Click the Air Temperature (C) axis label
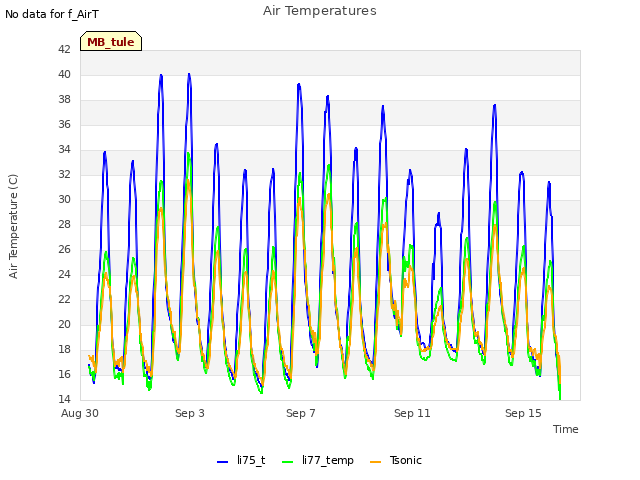The height and width of the screenshot is (480, 640). coord(13,226)
